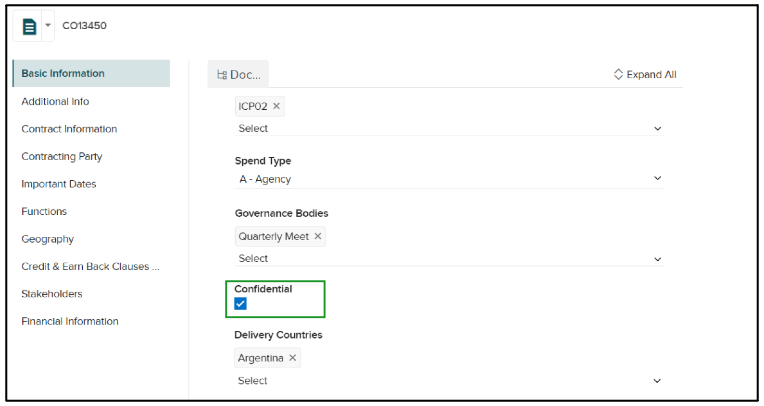The width and height of the screenshot is (764, 406).
Task: Expand the Governance Bodies Select dropdown
Action: (449, 258)
